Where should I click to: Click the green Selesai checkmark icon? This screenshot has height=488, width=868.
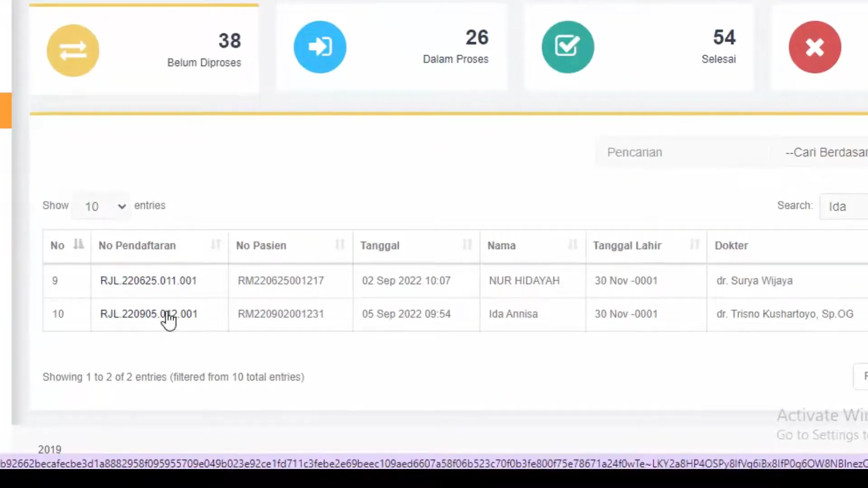[x=568, y=47]
